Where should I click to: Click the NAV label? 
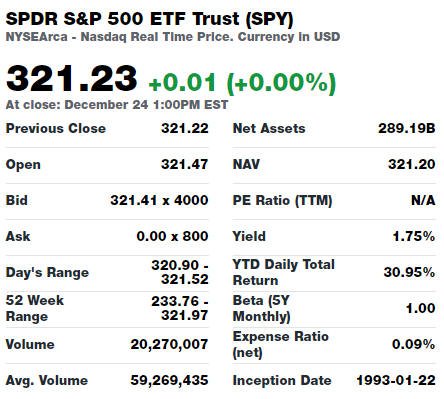pyautogui.click(x=246, y=164)
